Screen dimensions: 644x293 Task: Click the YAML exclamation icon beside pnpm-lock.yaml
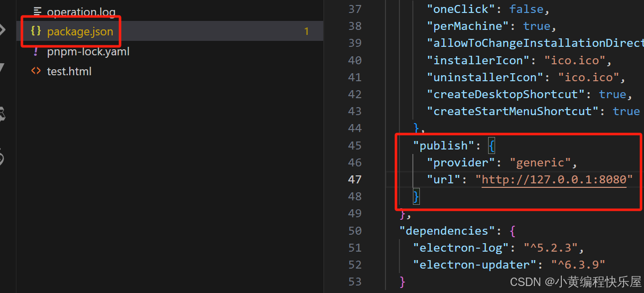pos(36,51)
